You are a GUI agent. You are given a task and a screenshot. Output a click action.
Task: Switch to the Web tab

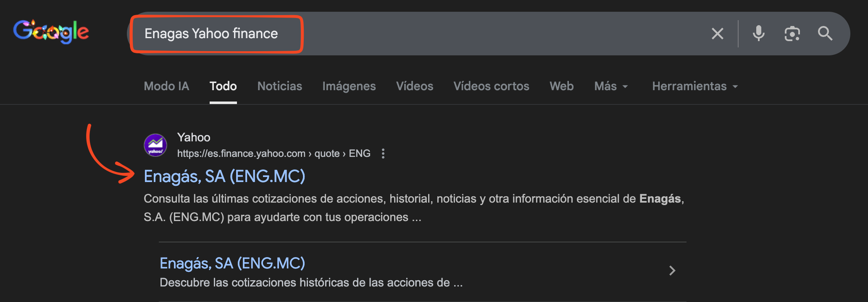[x=561, y=86]
